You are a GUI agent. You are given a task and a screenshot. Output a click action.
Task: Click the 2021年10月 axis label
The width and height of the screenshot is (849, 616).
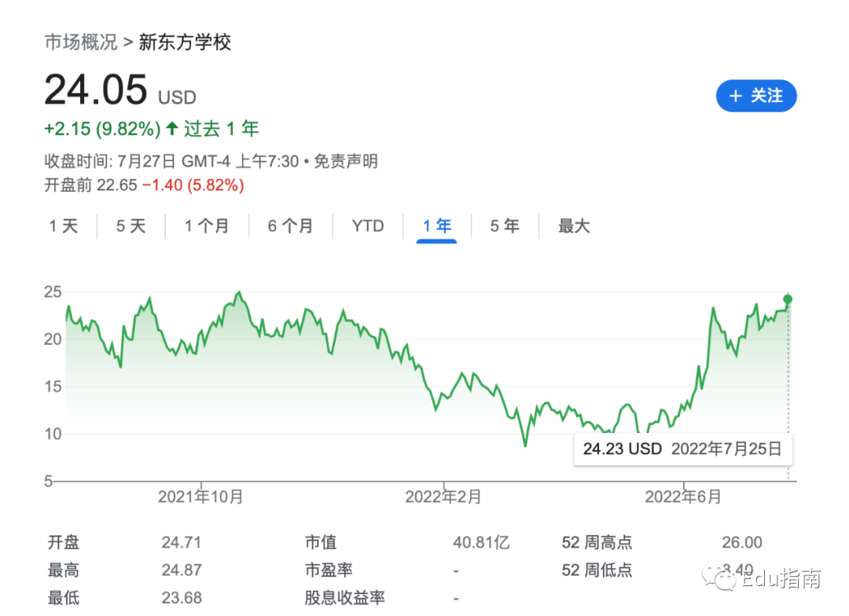tap(200, 497)
